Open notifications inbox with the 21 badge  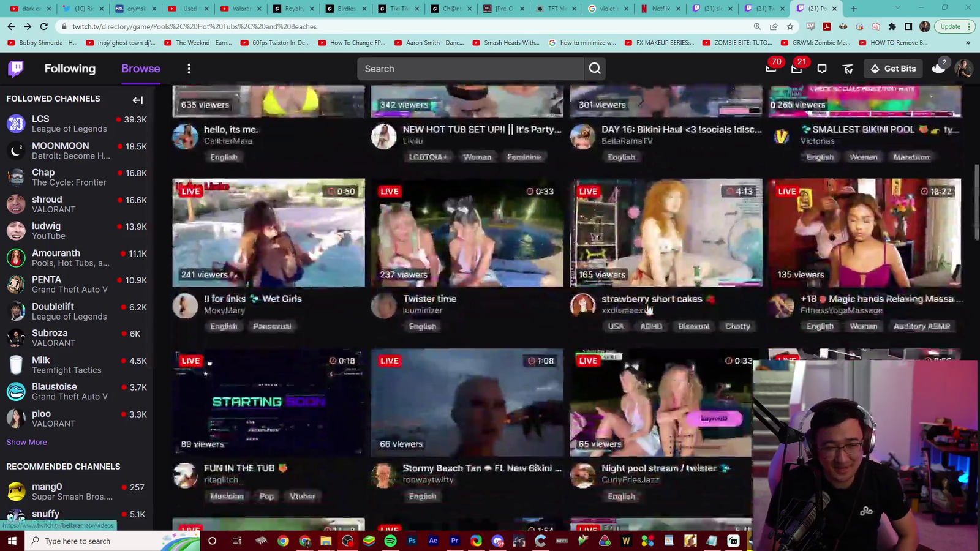point(796,69)
